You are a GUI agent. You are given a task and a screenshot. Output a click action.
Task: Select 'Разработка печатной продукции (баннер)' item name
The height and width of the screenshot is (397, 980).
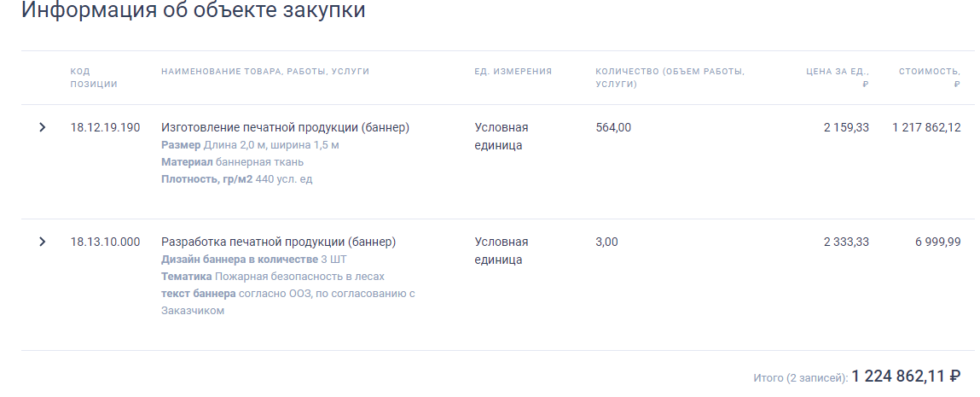pos(279,242)
